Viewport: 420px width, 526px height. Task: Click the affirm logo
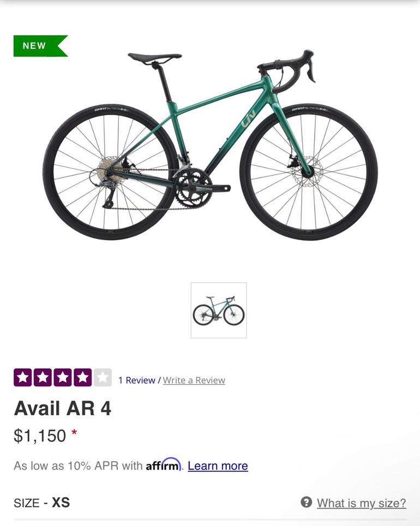(x=164, y=464)
